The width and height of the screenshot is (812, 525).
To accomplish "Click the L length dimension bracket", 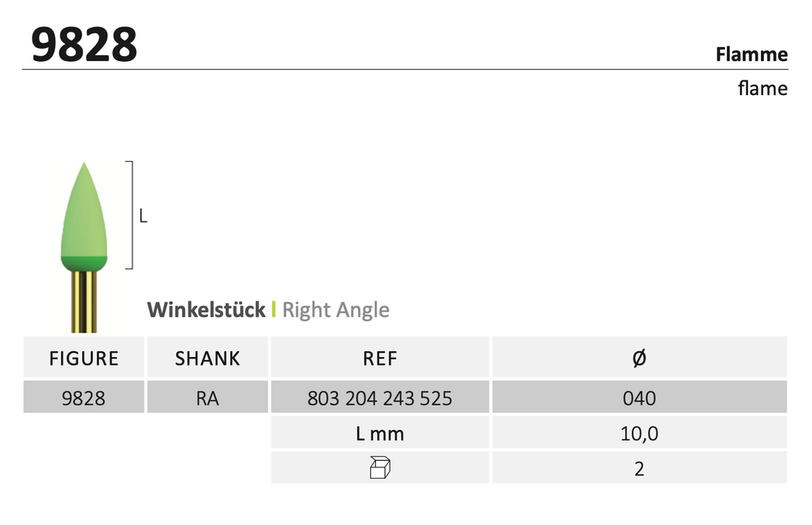I will tap(131, 215).
